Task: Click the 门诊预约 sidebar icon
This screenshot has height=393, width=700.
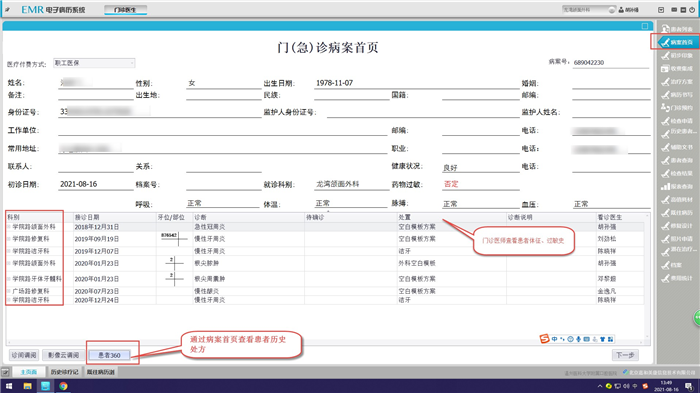Action: tap(677, 108)
